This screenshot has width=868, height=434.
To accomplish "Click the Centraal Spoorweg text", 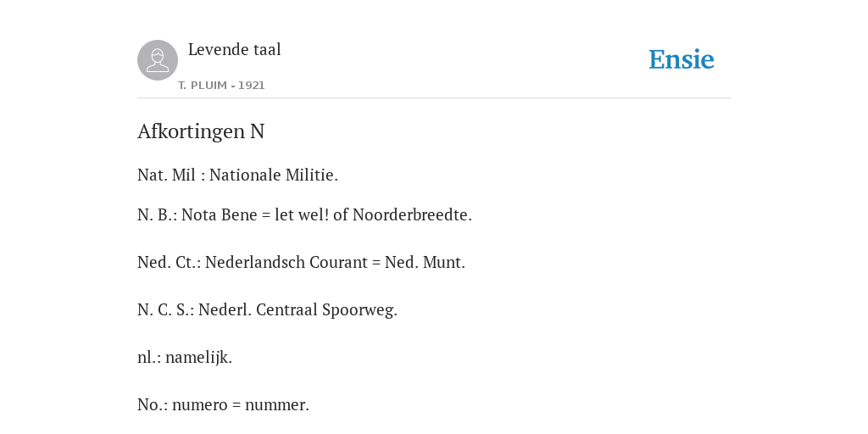I will (326, 310).
